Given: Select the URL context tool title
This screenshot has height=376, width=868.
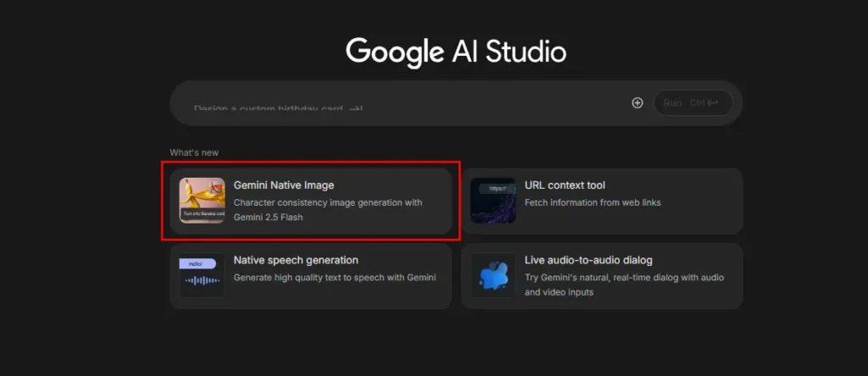Looking at the screenshot, I should click(565, 185).
